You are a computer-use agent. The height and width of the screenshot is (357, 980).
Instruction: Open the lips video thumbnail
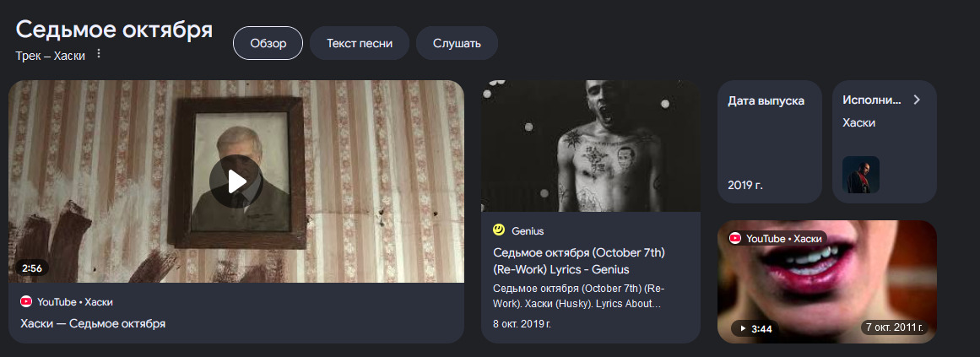click(827, 281)
